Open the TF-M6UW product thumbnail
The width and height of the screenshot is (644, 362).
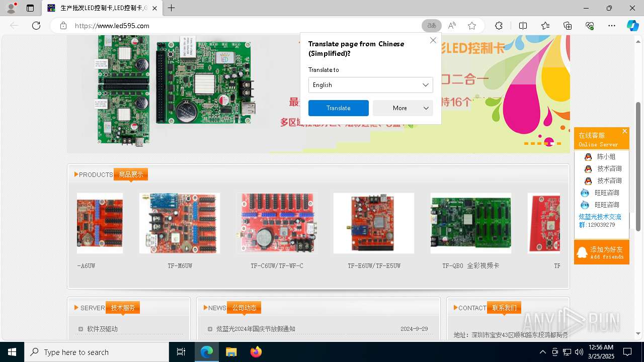[x=180, y=223]
